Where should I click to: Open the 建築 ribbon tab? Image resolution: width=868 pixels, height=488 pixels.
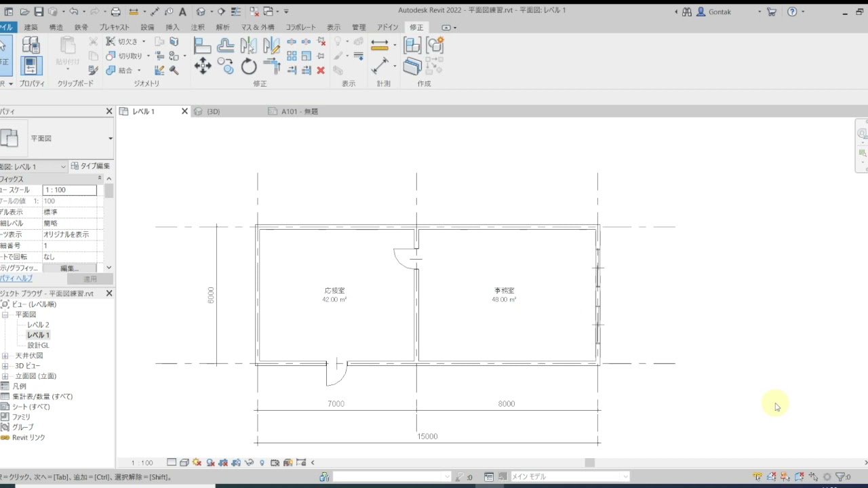[x=31, y=27]
